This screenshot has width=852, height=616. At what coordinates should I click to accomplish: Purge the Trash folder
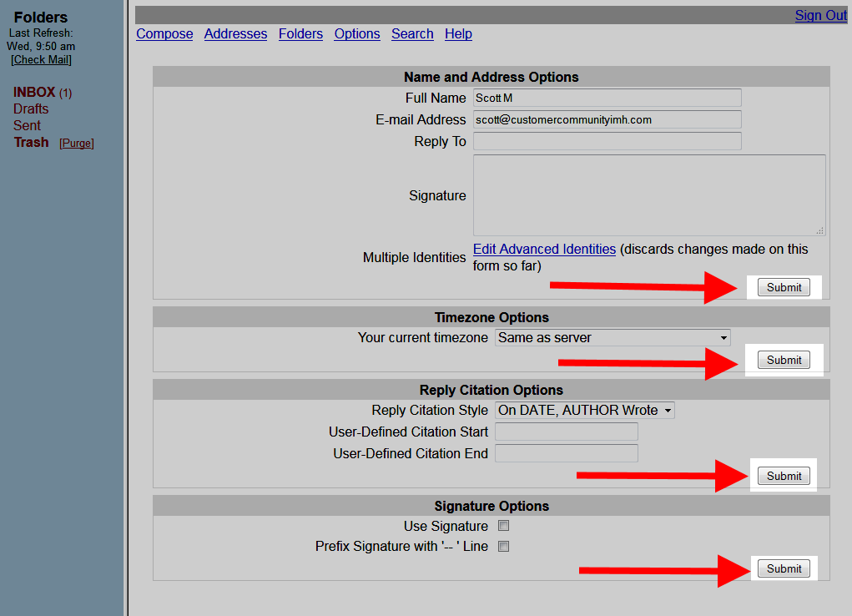(77, 143)
